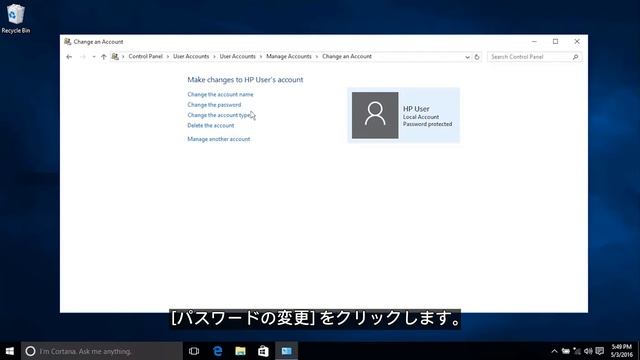Click the battery tray icon

(566, 351)
